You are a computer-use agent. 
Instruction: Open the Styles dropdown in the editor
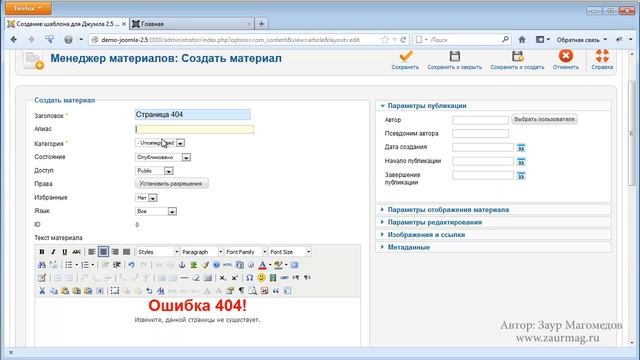[158, 252]
